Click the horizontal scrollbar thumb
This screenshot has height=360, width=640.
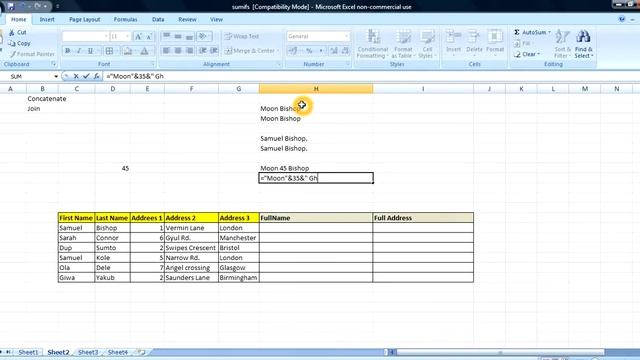click(500, 352)
